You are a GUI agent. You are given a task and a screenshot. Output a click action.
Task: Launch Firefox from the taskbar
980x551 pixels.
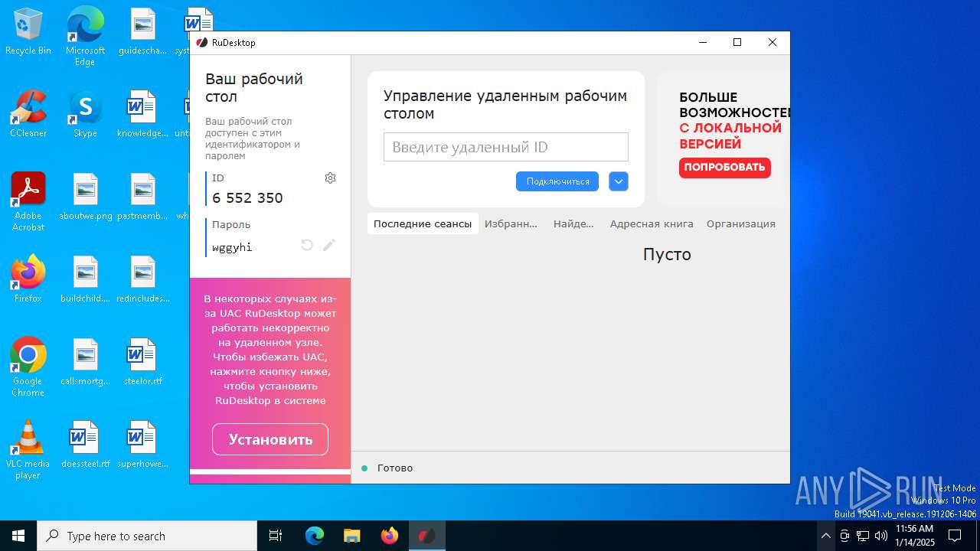389,536
